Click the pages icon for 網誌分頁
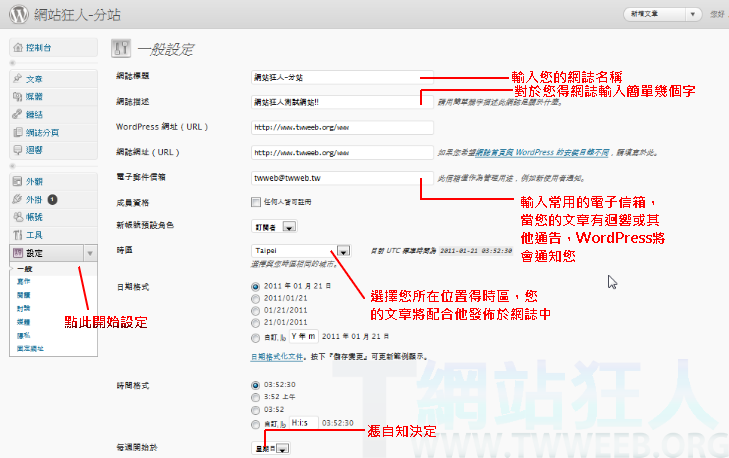 click(x=18, y=132)
